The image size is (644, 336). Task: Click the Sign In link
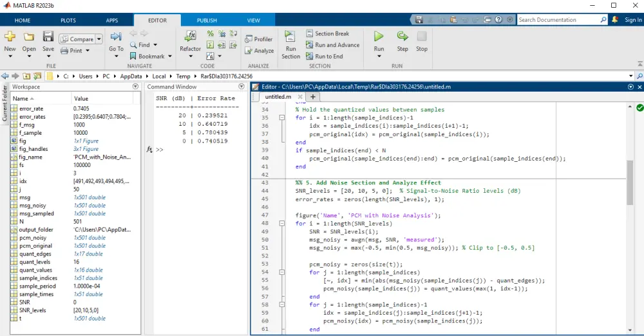point(633,20)
